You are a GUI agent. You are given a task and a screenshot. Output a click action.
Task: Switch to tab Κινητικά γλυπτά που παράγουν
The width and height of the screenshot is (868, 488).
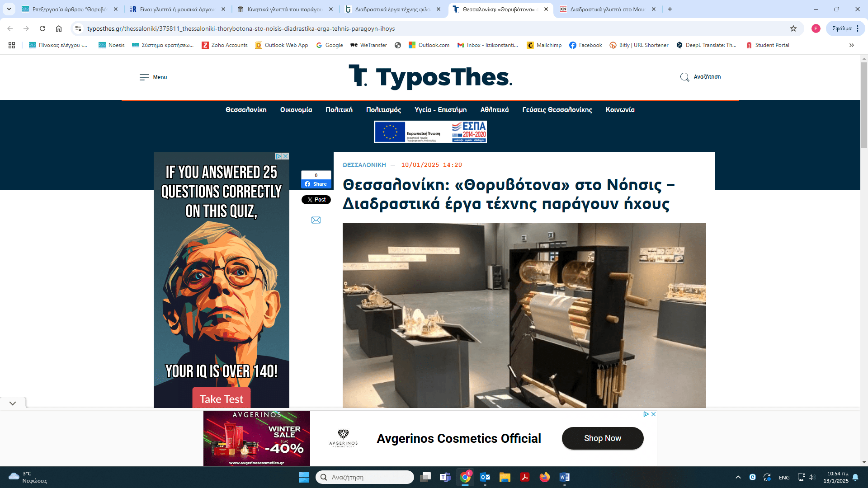[285, 9]
